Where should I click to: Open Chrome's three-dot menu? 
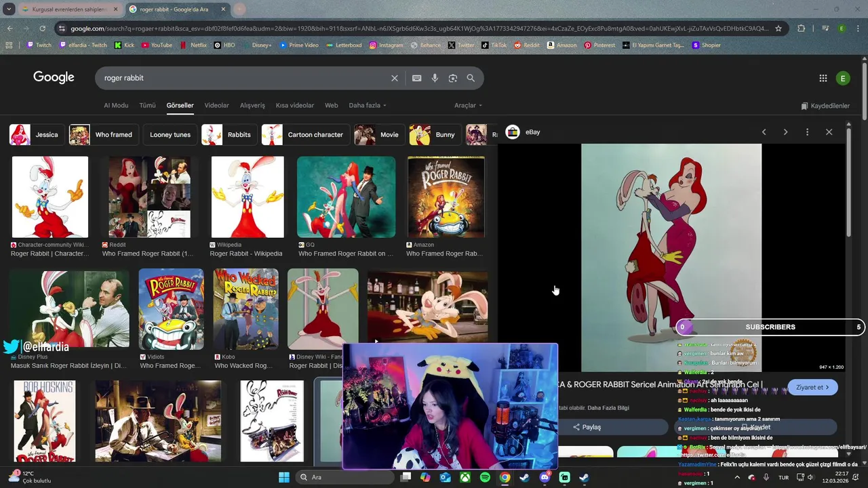coord(858,28)
